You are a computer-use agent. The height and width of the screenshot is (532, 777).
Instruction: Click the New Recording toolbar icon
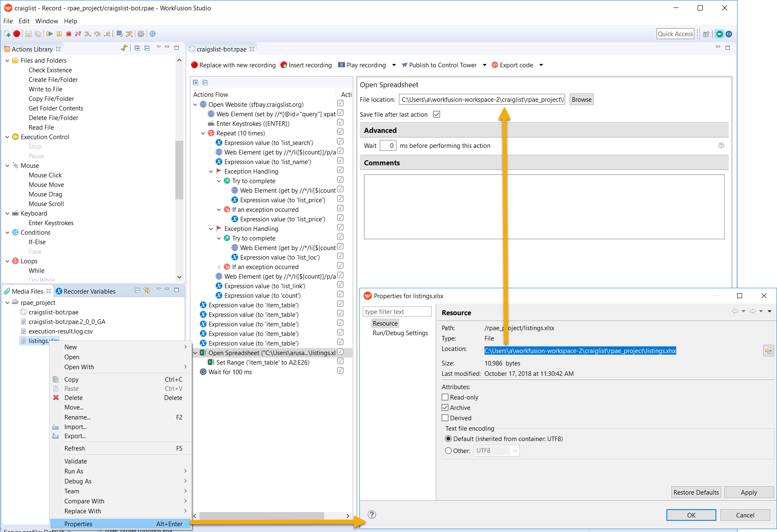coord(7,34)
